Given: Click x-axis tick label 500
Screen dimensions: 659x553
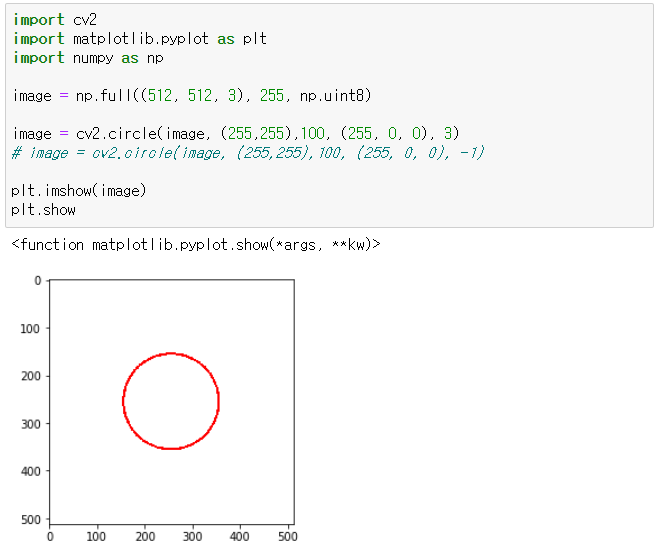Looking at the screenshot, I should click(288, 537).
